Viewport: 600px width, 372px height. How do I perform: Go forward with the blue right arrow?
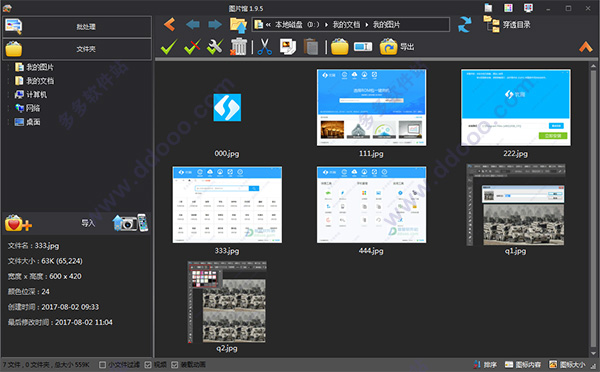point(215,24)
